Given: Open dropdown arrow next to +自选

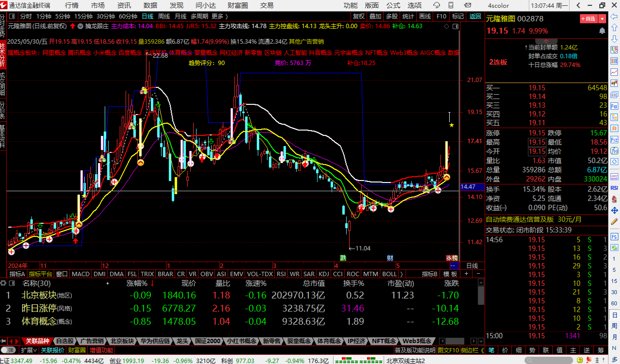Looking at the screenshot, I should pos(602,19).
